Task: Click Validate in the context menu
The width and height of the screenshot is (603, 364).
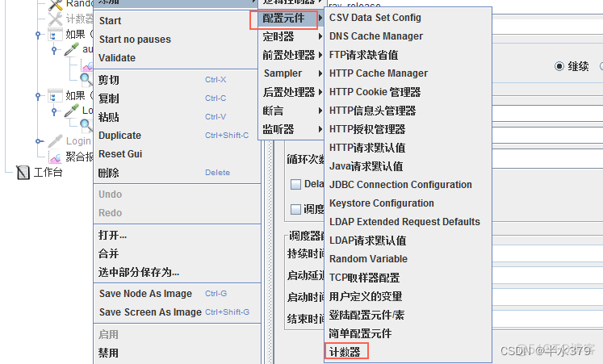Action: [177, 57]
